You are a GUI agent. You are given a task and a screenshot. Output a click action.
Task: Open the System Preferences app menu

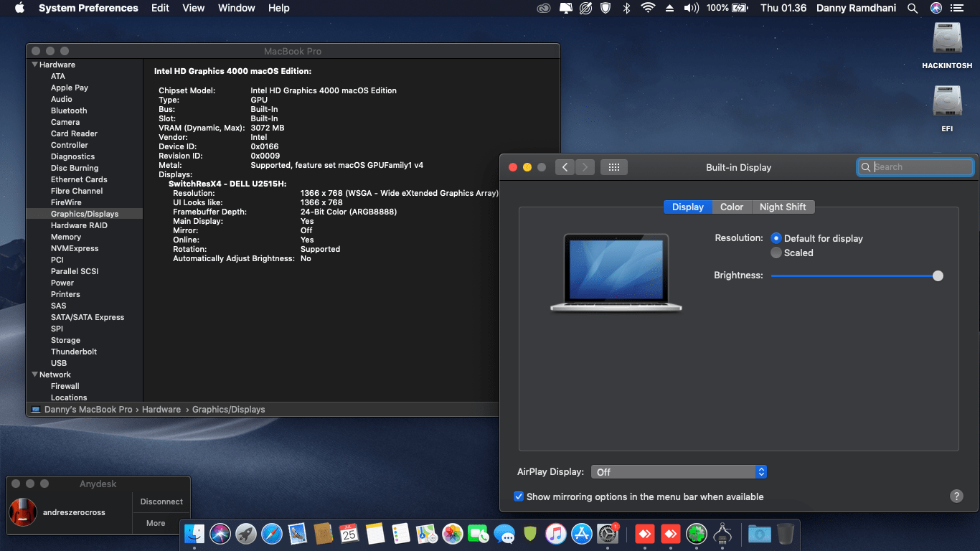coord(88,8)
